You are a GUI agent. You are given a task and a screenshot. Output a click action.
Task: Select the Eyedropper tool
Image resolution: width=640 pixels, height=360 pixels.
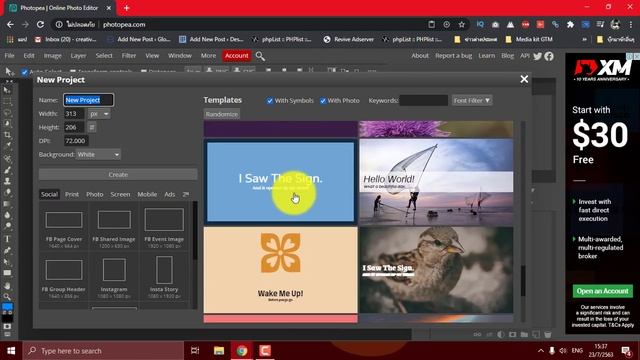[7, 146]
